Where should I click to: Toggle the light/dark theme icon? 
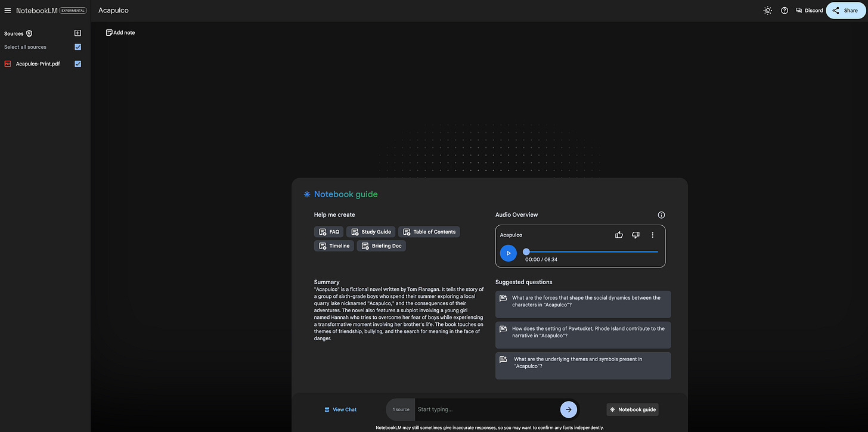(767, 10)
